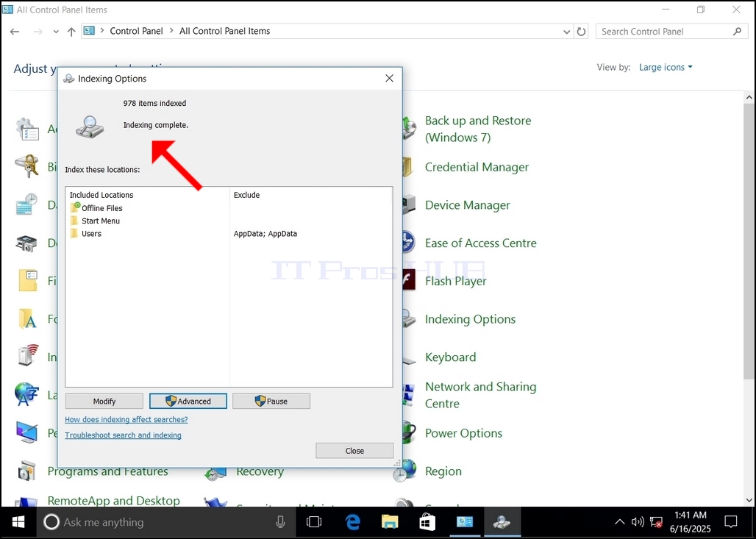Click the Close button at the dialog bottom
The height and width of the screenshot is (539, 756).
pos(354,451)
